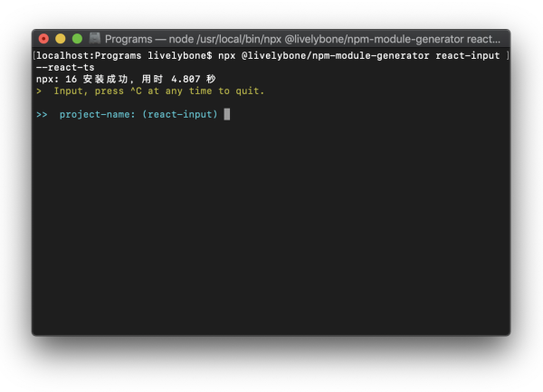
Task: Click the 'npx: 16 安装成功' output line
Action: (126, 80)
